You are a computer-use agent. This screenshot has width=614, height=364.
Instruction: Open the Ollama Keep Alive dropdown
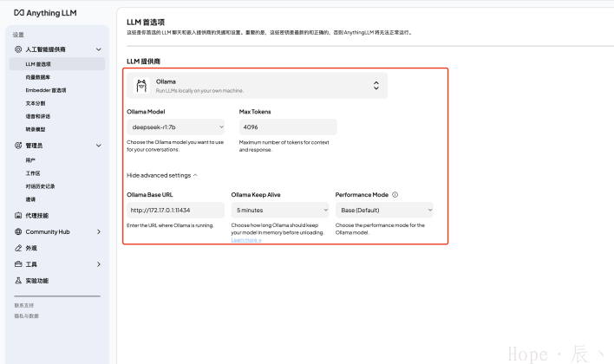pos(280,211)
